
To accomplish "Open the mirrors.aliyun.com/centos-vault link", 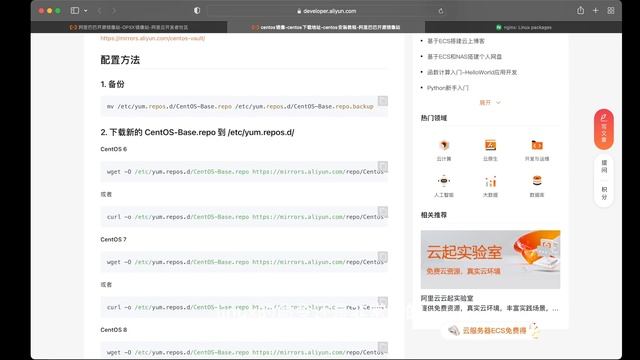I will pyautogui.click(x=153, y=38).
